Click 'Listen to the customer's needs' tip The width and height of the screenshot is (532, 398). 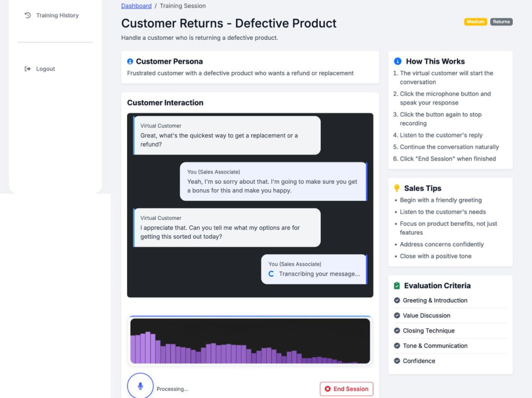[443, 212]
